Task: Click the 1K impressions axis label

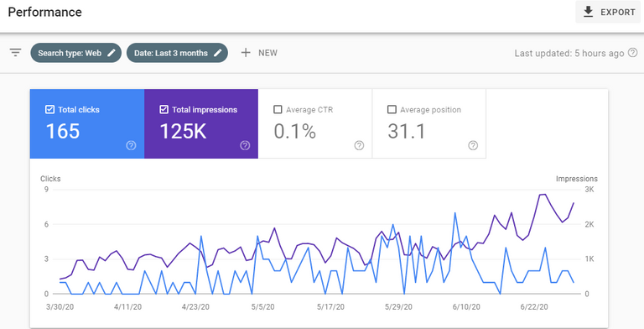Action: pyautogui.click(x=589, y=259)
